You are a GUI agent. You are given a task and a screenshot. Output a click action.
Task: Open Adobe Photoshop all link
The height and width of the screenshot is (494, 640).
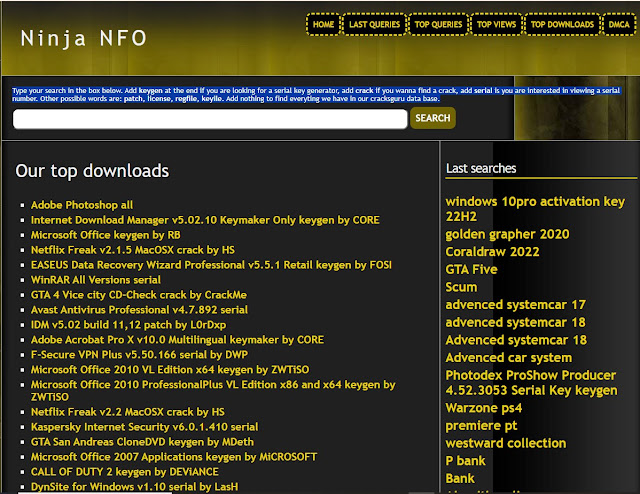[82, 205]
